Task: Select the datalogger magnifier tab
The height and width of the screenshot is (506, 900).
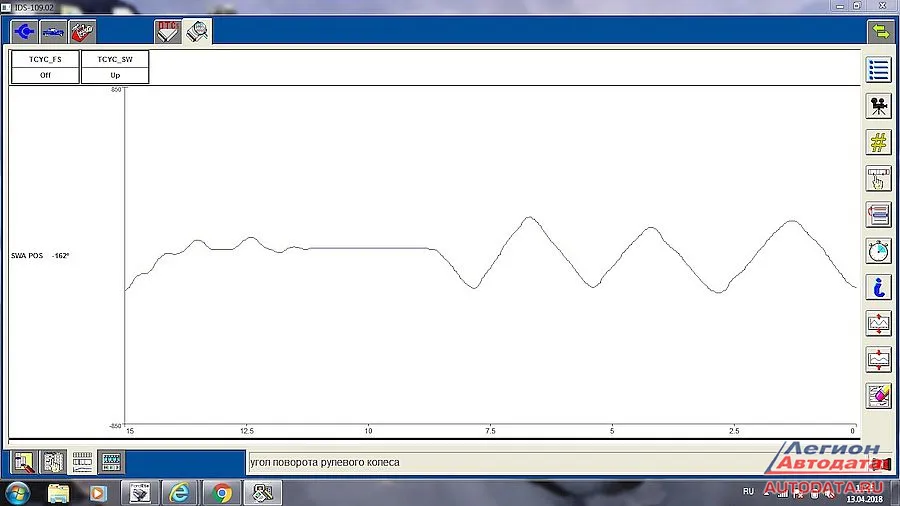Action: (197, 32)
